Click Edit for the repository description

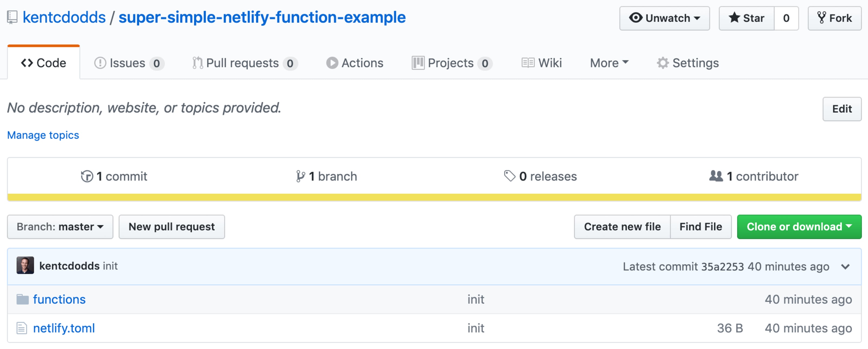point(842,109)
